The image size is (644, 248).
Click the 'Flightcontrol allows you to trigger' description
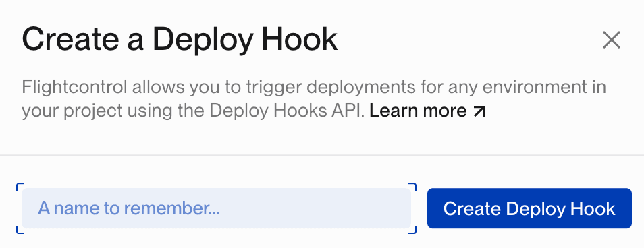point(314,99)
